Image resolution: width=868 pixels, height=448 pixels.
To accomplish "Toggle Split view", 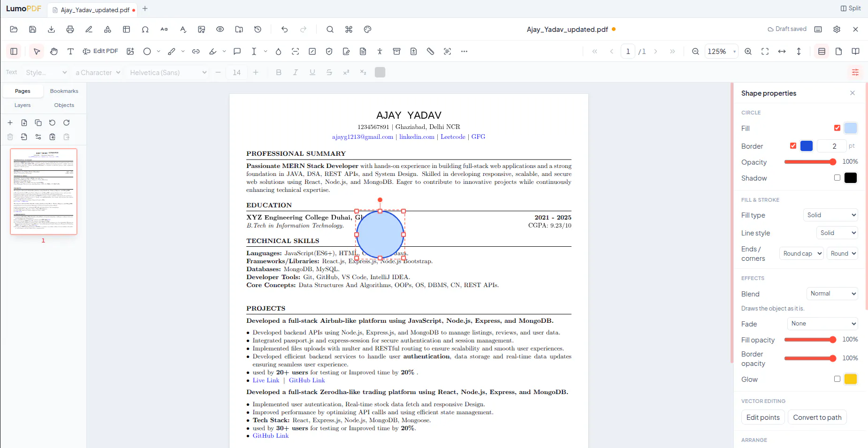I will click(x=851, y=8).
